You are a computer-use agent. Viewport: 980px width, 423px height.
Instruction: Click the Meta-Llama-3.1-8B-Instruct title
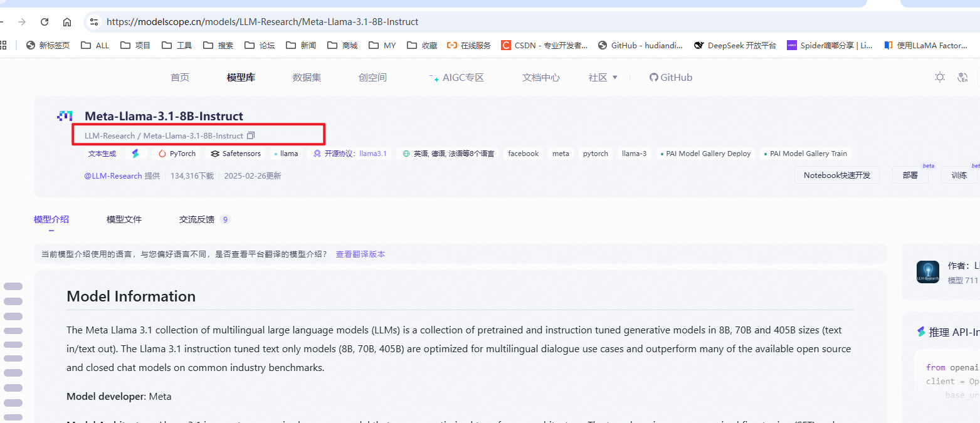coord(164,116)
